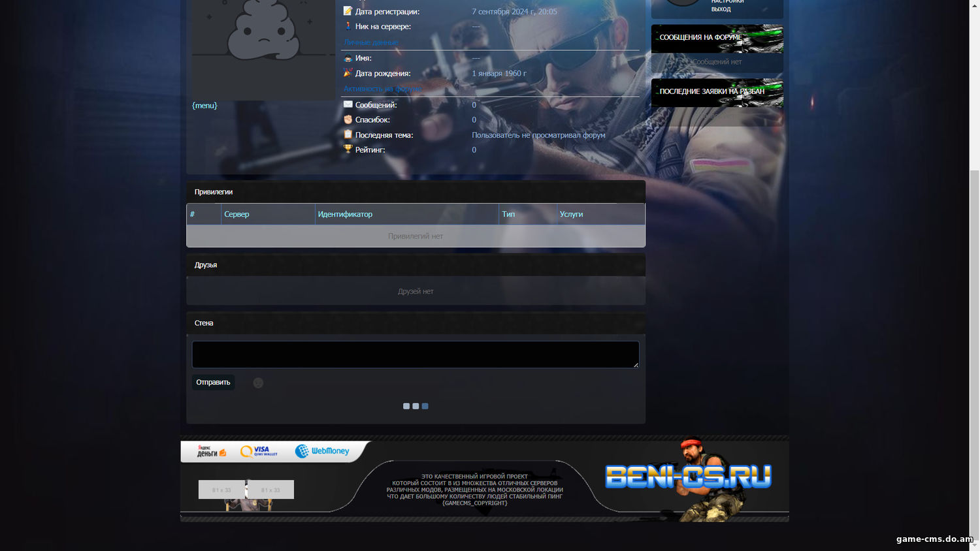Click the birth date 1 января 1960 г
This screenshot has width=980, height=551.
point(499,74)
